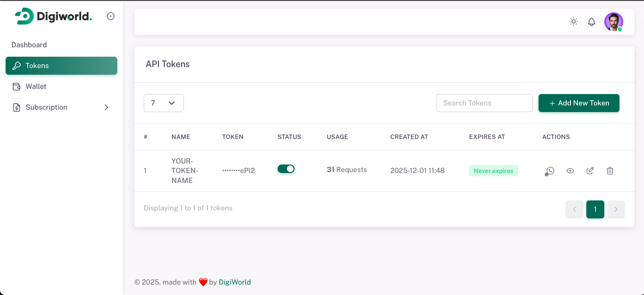This screenshot has width=644, height=295.
Task: Open the rows-per-page dropdown showing 7
Action: 164,103
